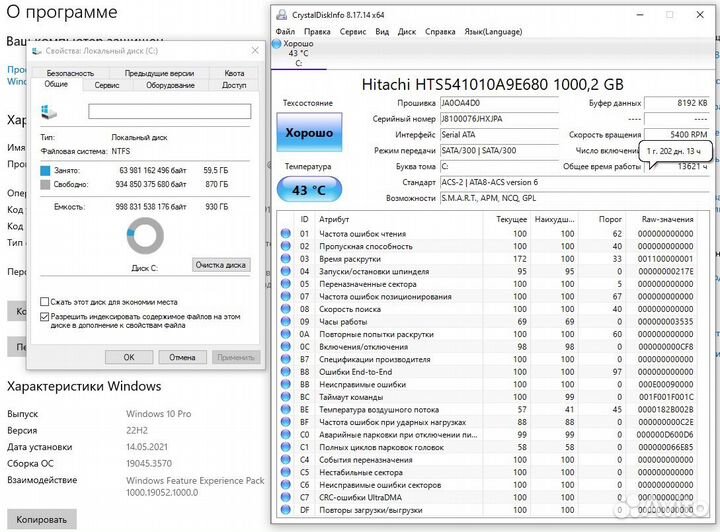
Task: Switch to the Безопасность tab
Action: (x=70, y=73)
